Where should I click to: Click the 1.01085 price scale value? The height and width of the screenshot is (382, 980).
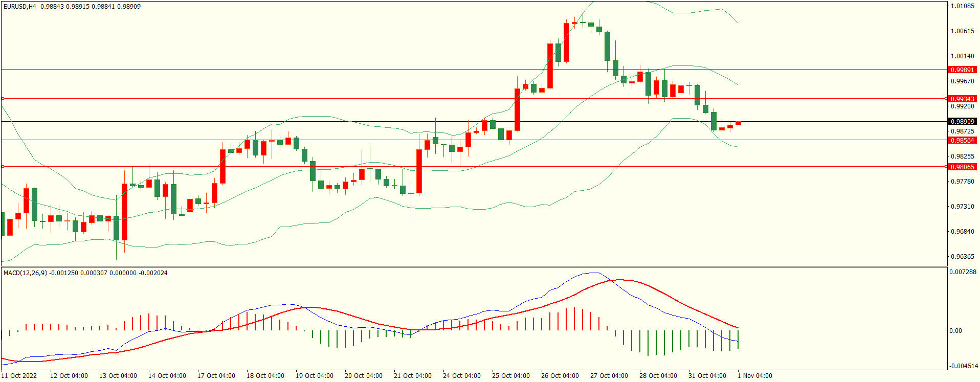(x=962, y=6)
